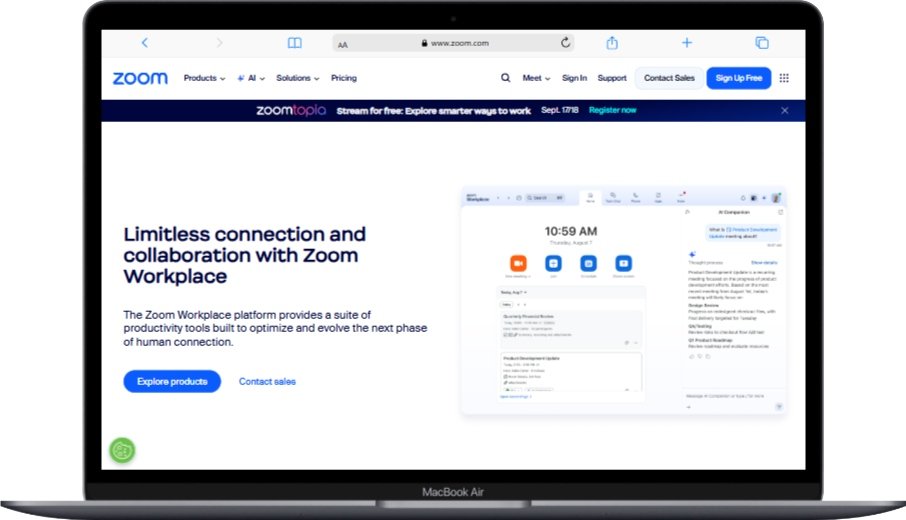The height and width of the screenshot is (520, 906).
Task: Click the Zoom Workplace app preview image
Action: (623, 301)
